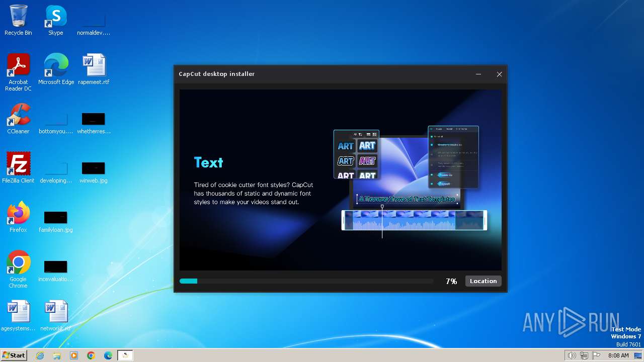Open Windows Explorer folder in taskbar
Screen dimensions: 644x362
click(57, 355)
